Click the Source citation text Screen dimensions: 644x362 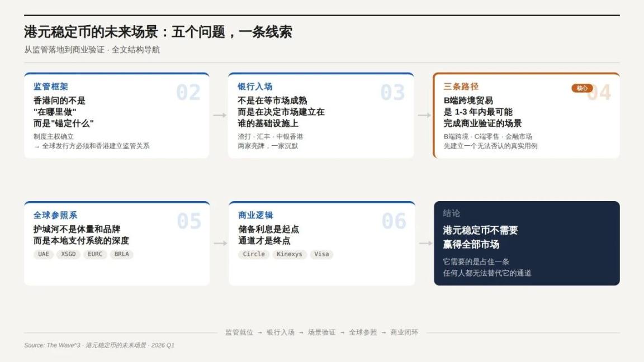coord(99,345)
